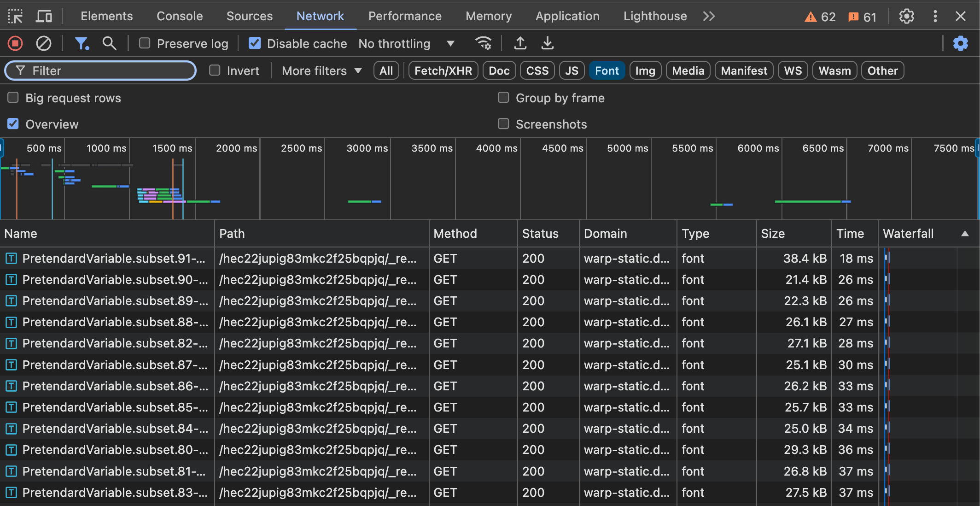Open the Performance tab
The image size is (980, 506).
tap(405, 17)
